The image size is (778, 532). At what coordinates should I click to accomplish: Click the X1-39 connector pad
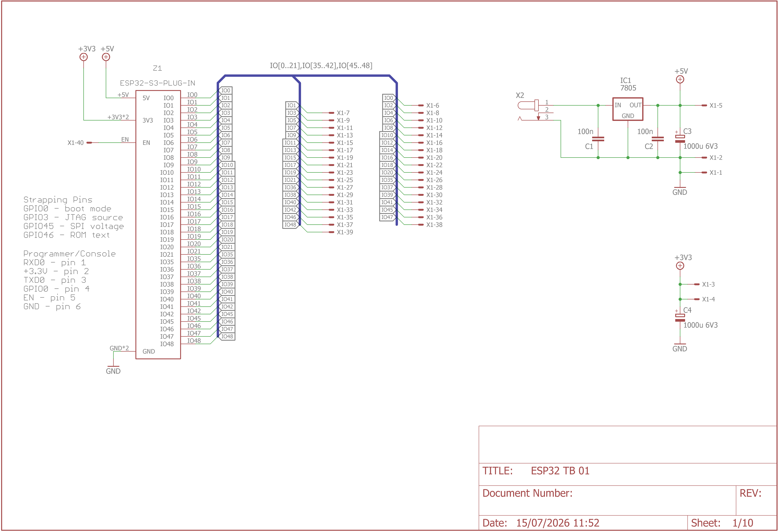331,232
